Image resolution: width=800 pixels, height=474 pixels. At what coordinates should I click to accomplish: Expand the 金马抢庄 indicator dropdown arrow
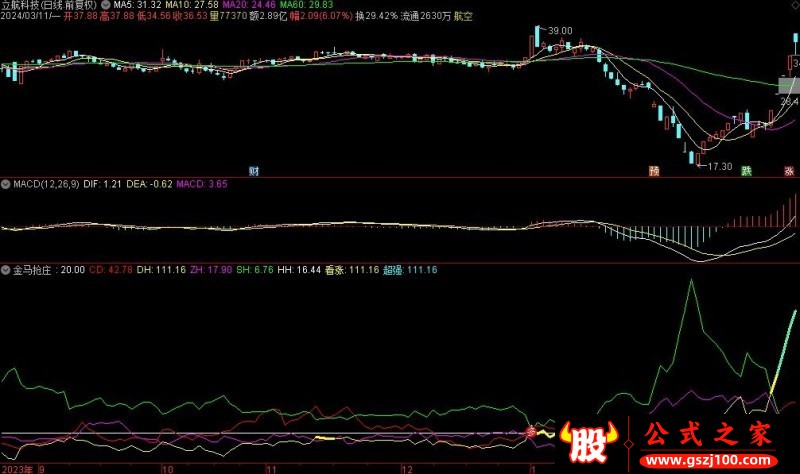(x=6, y=270)
